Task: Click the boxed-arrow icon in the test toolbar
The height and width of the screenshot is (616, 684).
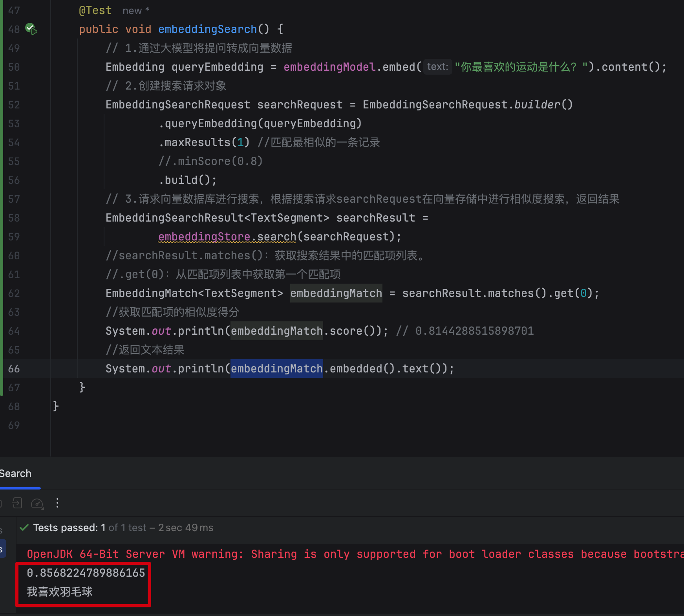Action: [x=17, y=503]
